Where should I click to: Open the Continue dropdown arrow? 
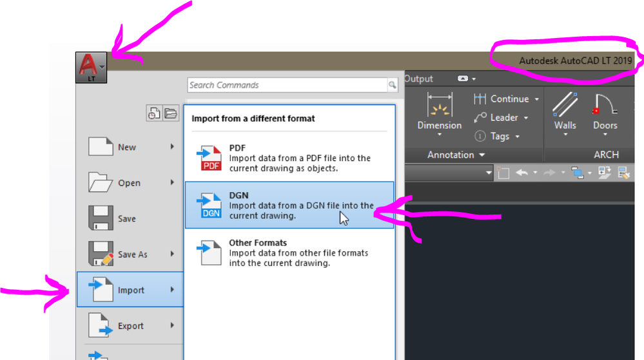(536, 99)
